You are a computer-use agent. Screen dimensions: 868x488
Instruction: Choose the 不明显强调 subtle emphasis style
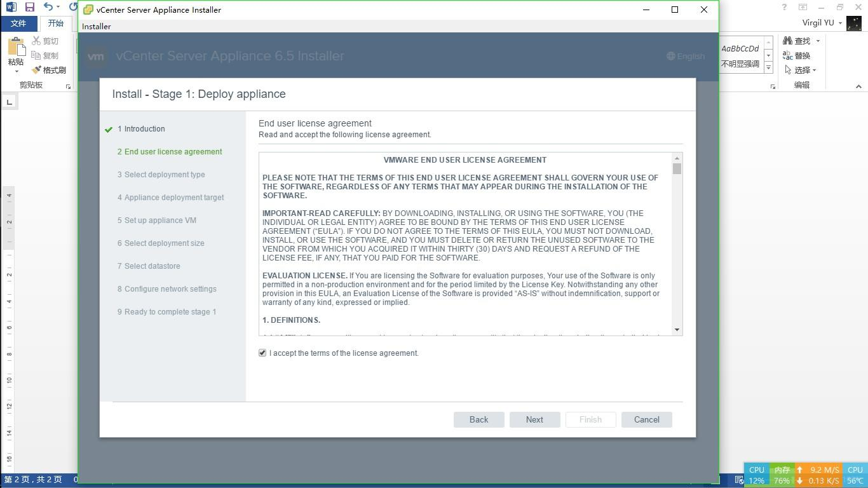(740, 56)
